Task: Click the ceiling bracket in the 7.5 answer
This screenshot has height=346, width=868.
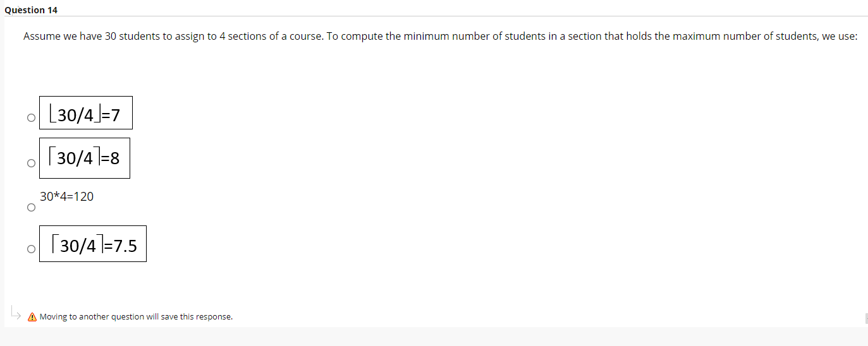Action: (x=56, y=243)
